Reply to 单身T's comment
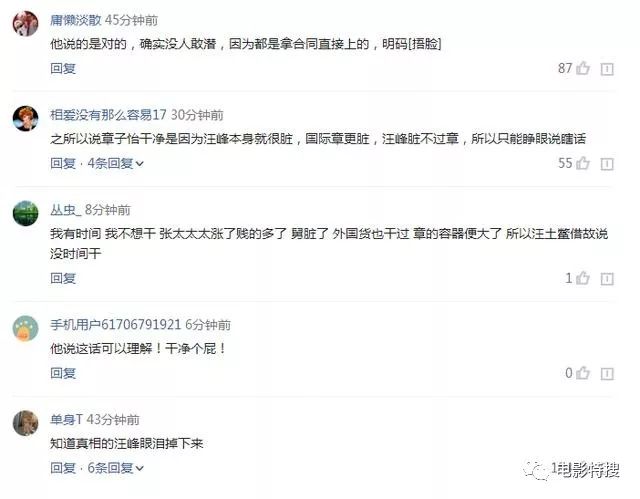 tap(63, 468)
